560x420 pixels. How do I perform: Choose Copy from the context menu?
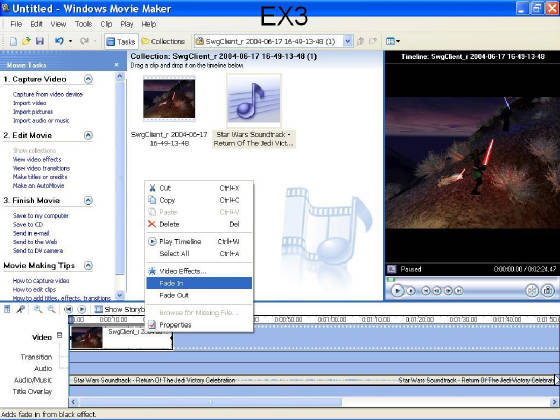tap(199, 200)
